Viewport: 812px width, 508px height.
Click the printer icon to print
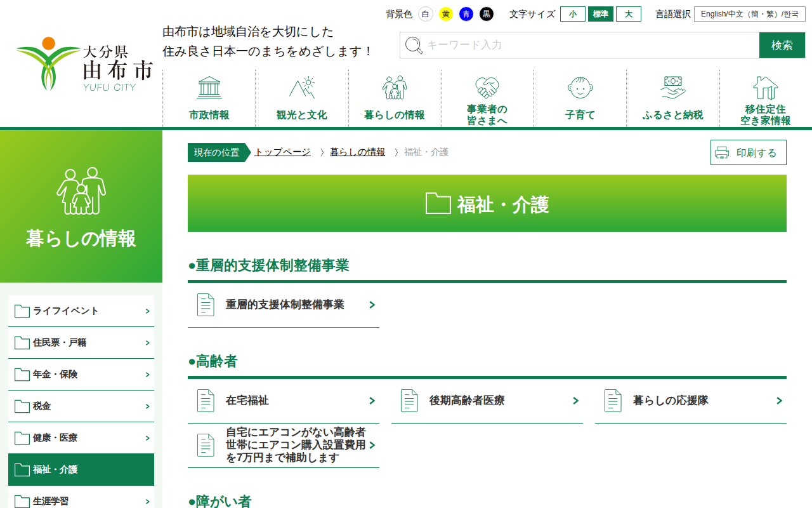(722, 152)
